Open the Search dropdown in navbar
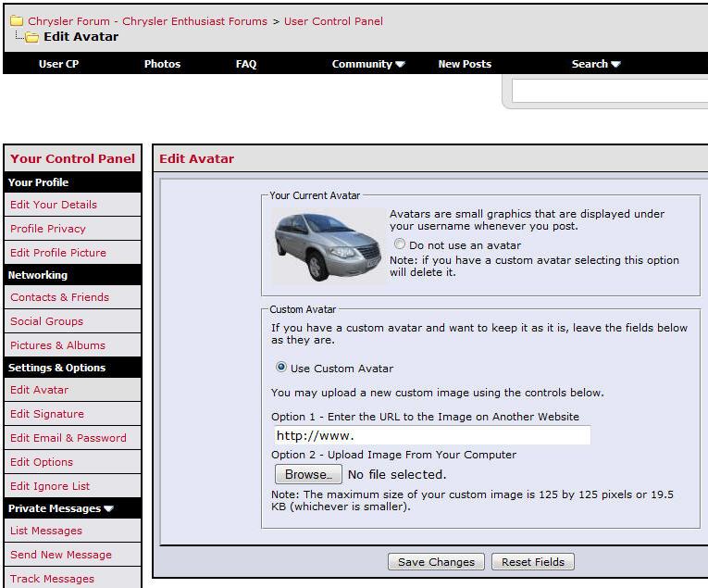 tap(596, 64)
